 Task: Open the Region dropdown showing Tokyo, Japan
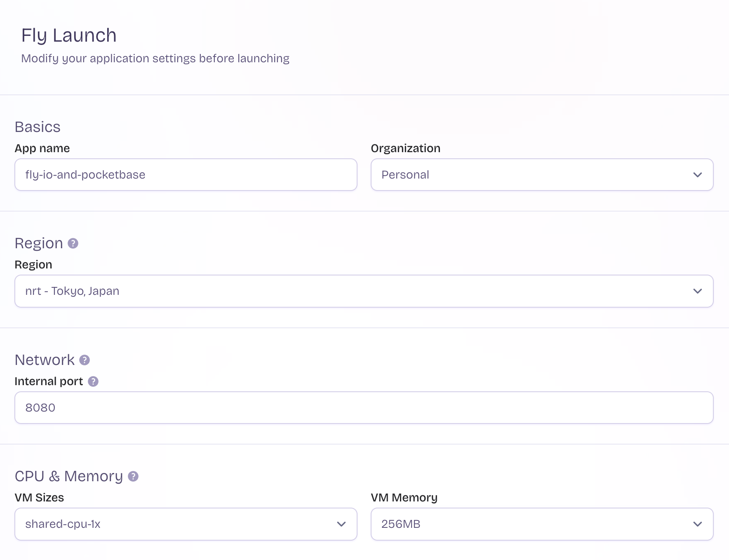point(364,291)
